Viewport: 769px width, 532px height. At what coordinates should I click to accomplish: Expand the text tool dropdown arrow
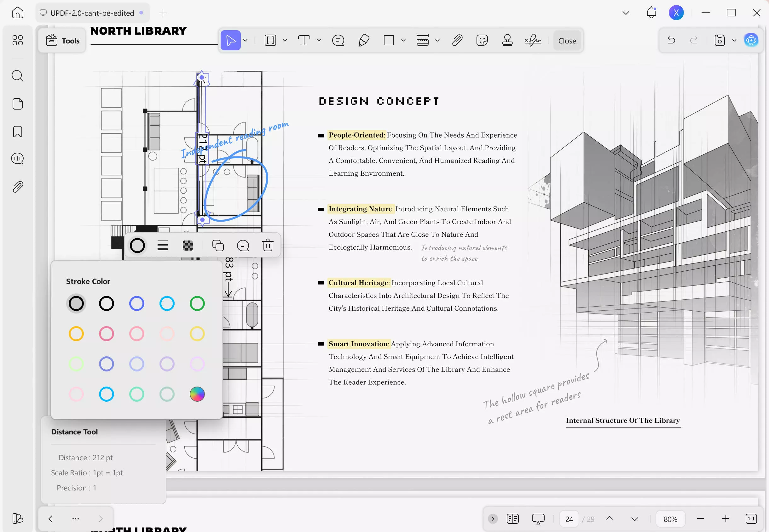click(319, 40)
